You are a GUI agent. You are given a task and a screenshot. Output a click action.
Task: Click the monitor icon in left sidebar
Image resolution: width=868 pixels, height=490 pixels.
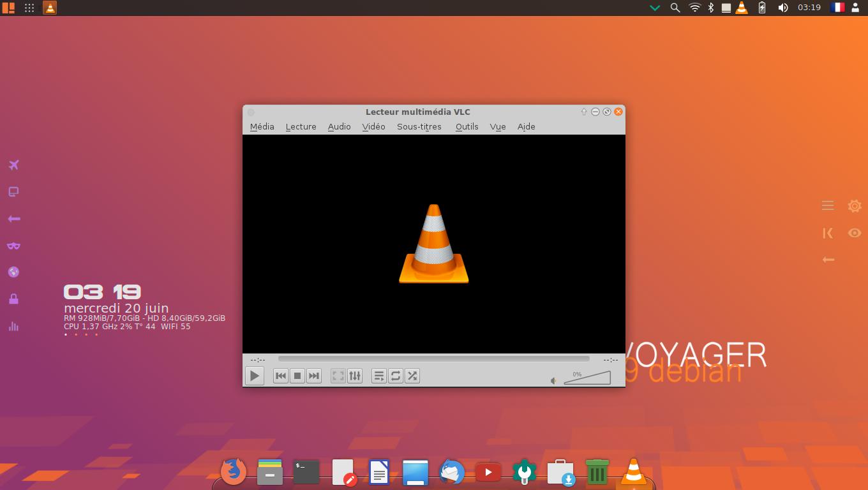[x=13, y=191]
